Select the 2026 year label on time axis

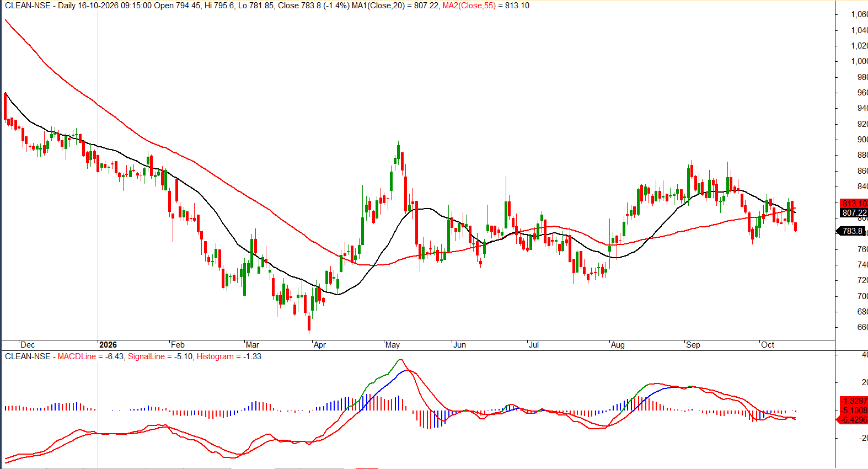tap(108, 345)
